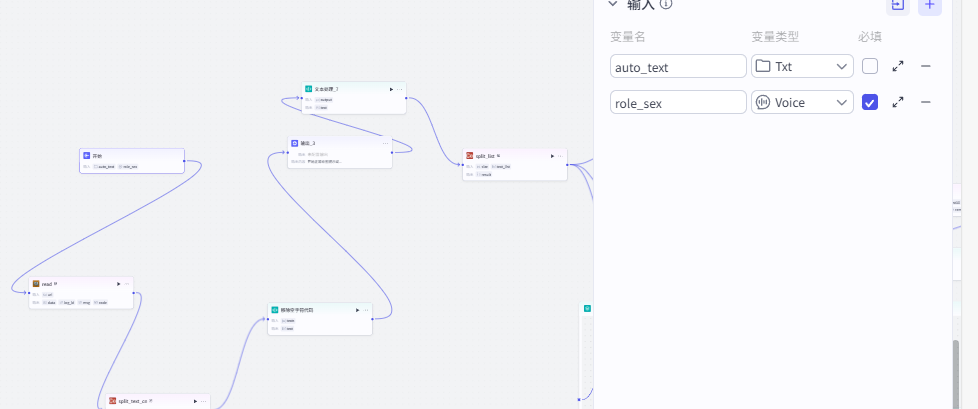
Task: Remove the auto_text variable row
Action: tap(926, 66)
